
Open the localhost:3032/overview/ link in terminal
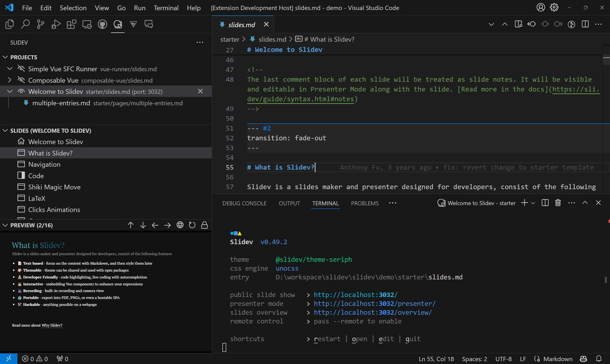[x=373, y=313]
